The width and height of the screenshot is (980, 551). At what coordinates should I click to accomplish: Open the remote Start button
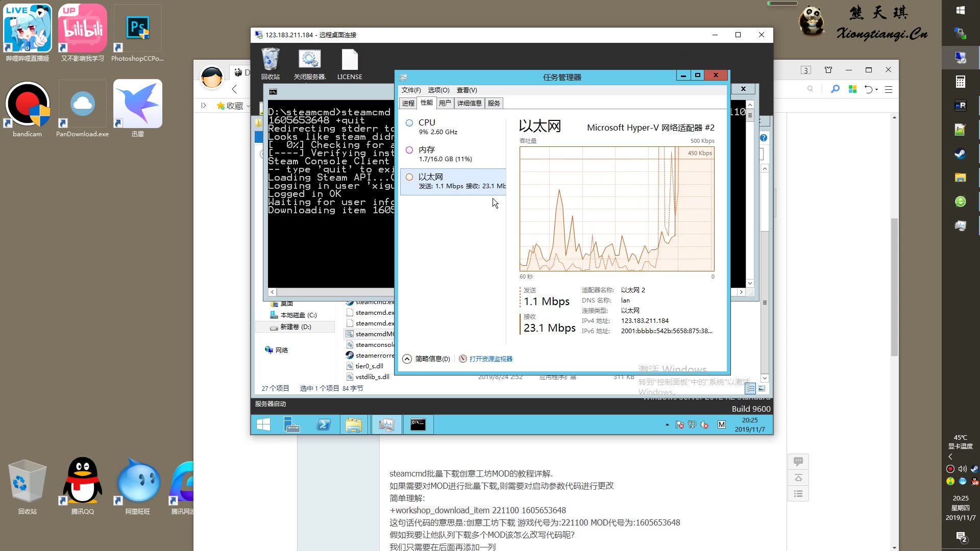tap(263, 424)
